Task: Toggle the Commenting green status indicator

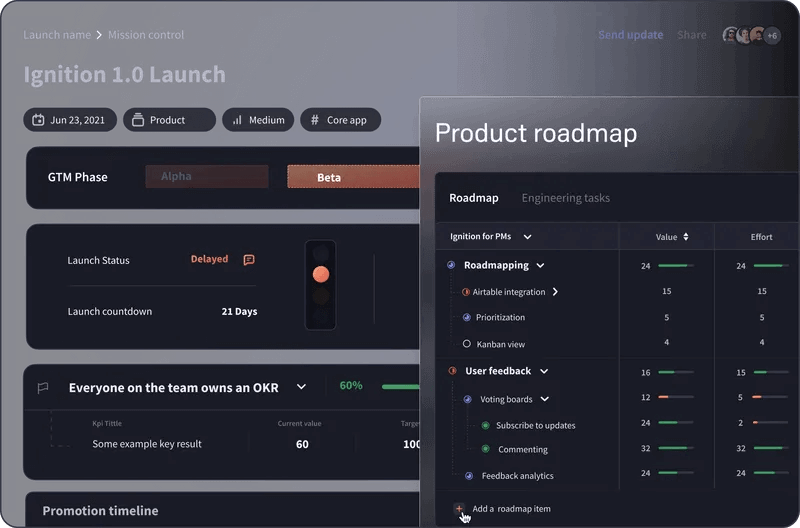Action: click(x=485, y=450)
